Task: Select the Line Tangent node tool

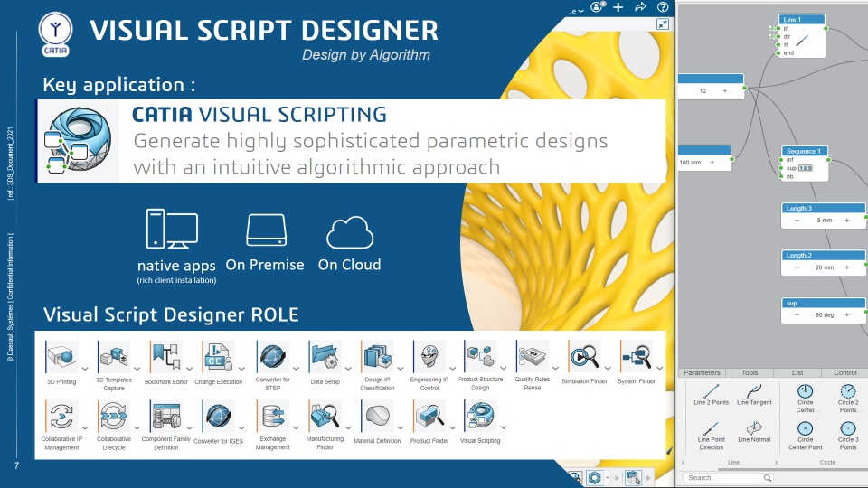Action: [754, 395]
